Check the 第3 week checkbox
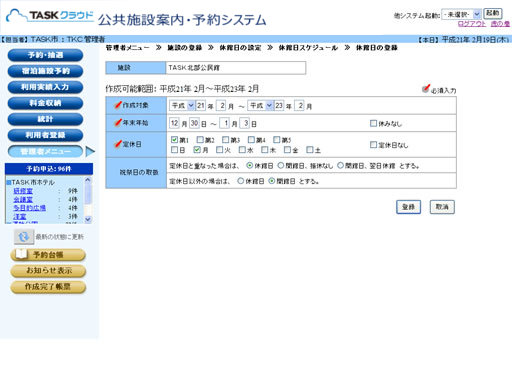This screenshot has width=512, height=384. click(226, 139)
